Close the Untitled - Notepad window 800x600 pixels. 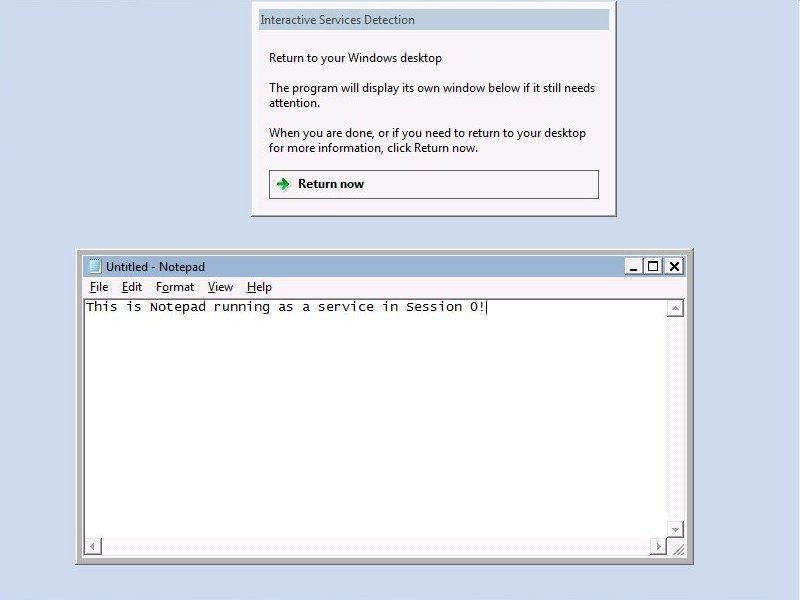674,266
